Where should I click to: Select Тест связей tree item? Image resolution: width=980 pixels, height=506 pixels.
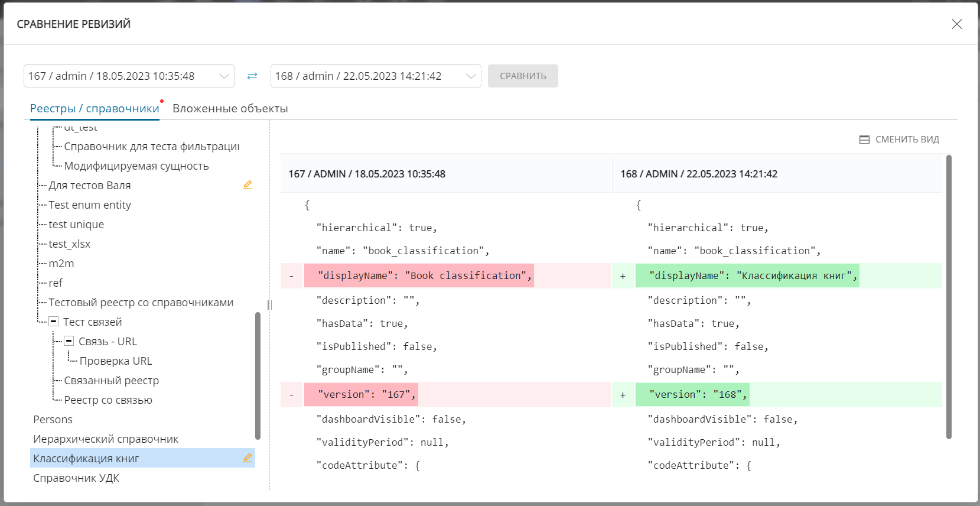pos(93,322)
